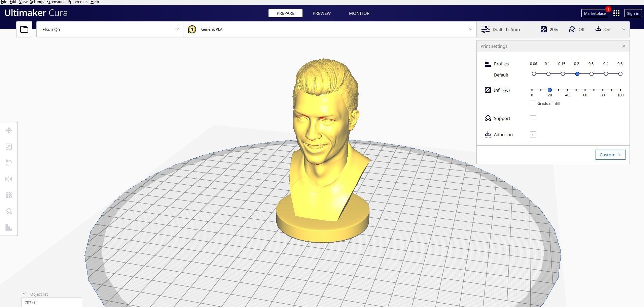Open the View menu
This screenshot has height=307, width=644.
(x=23, y=2)
